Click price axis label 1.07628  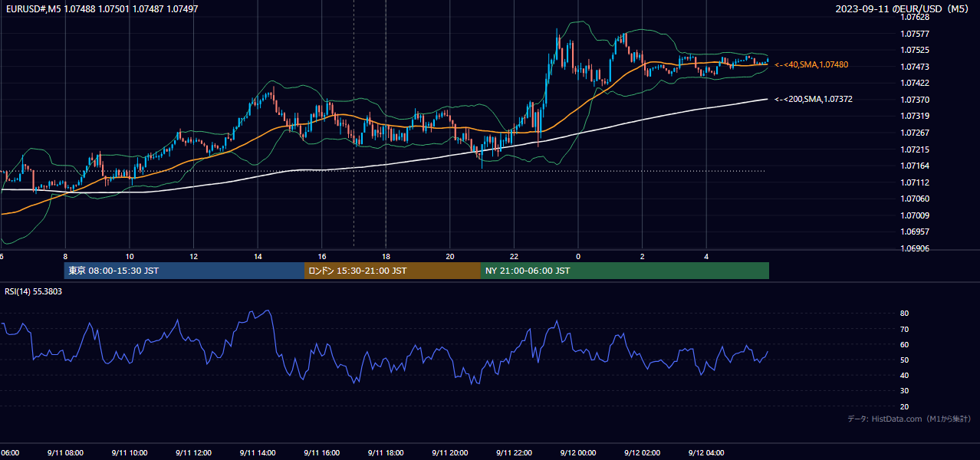click(915, 17)
